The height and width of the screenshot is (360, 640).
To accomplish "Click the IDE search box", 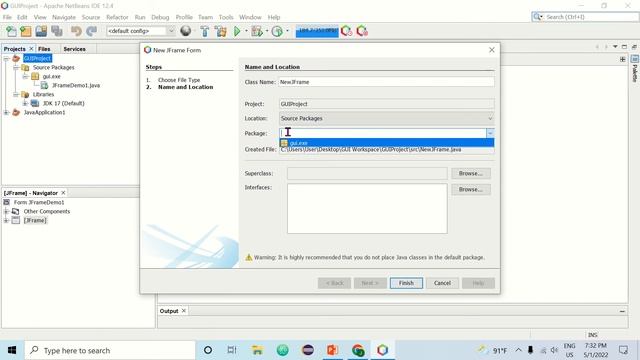I will [590, 17].
